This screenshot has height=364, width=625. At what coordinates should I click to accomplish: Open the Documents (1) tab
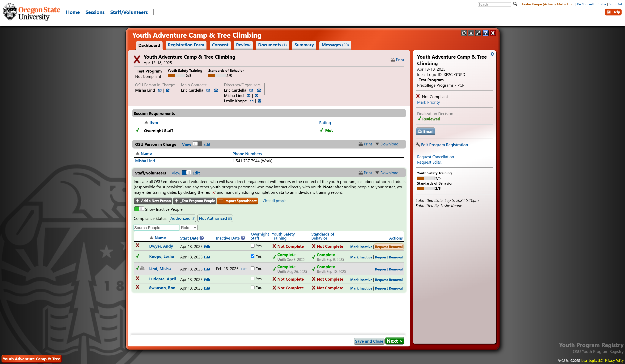pyautogui.click(x=272, y=45)
